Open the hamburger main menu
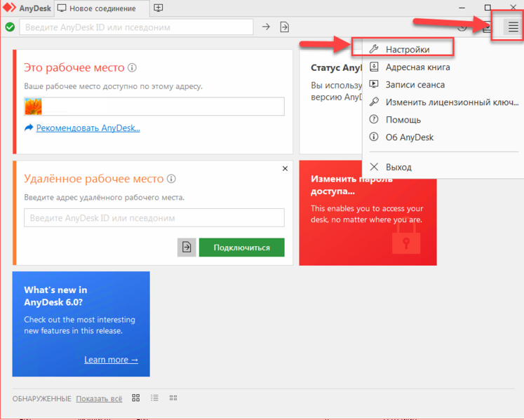 tap(513, 27)
